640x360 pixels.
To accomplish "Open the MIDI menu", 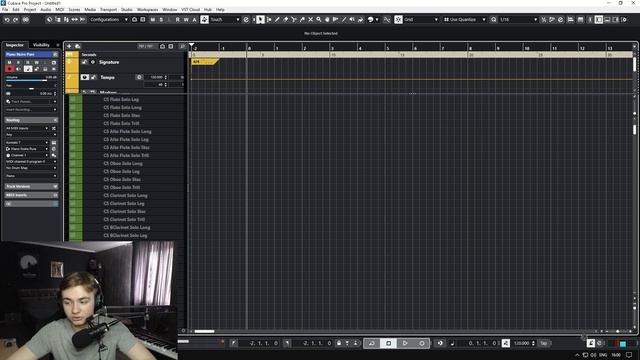I will pyautogui.click(x=60, y=9).
